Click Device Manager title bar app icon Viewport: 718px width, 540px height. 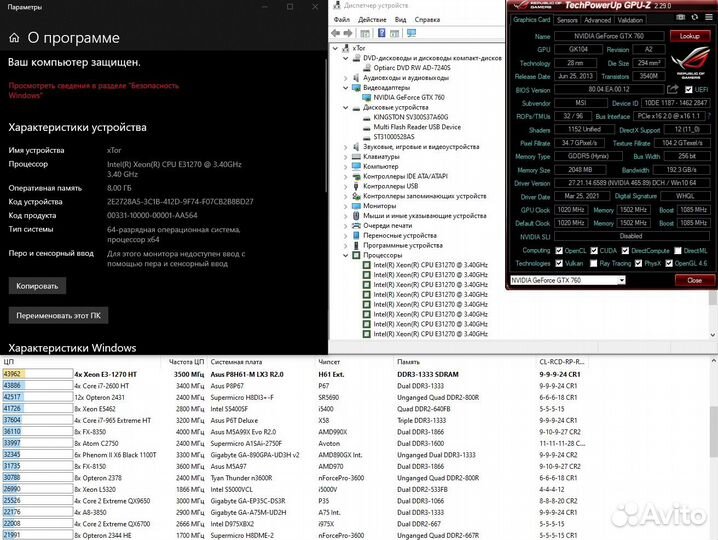tap(337, 5)
